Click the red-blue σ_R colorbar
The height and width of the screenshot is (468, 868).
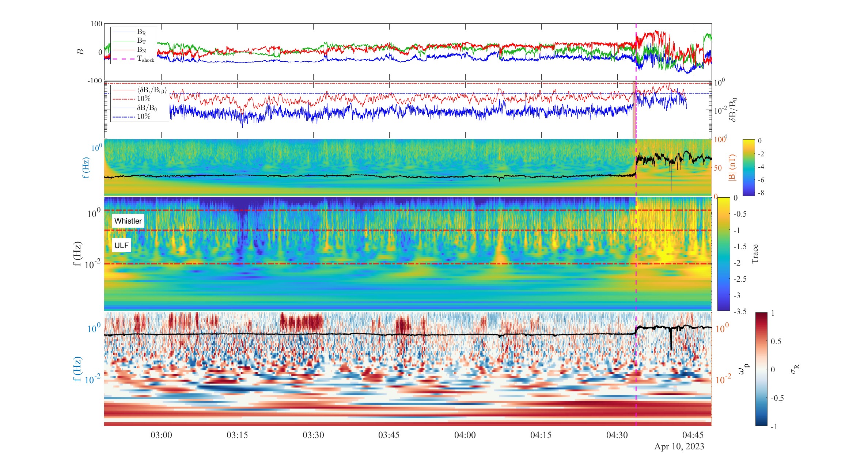coord(762,369)
